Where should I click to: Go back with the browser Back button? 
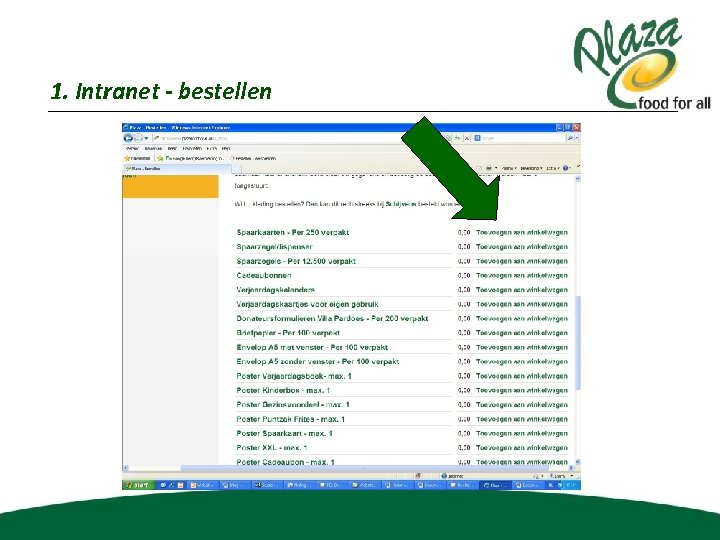[x=128, y=138]
